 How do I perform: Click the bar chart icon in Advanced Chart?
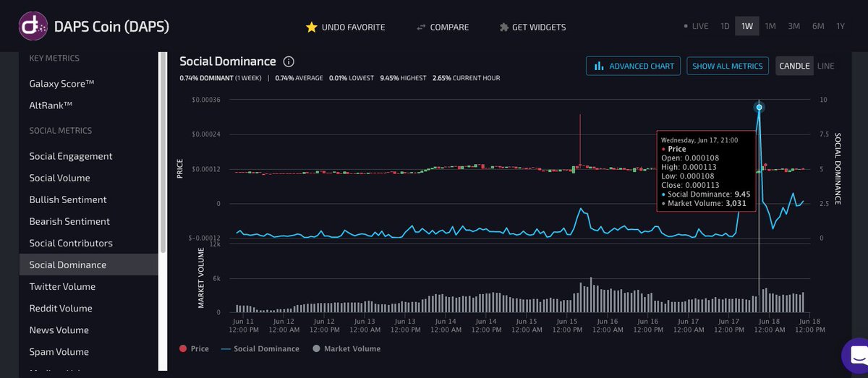(x=599, y=66)
